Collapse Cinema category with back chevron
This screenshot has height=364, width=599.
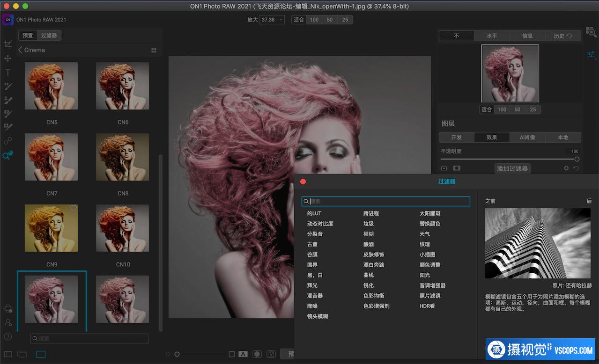tap(20, 50)
